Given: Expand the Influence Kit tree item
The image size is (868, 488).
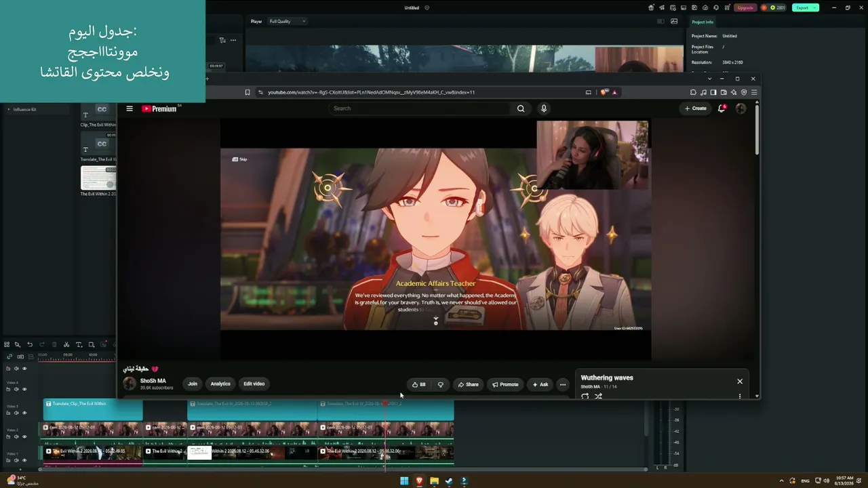Looking at the screenshot, I should pos(9,109).
